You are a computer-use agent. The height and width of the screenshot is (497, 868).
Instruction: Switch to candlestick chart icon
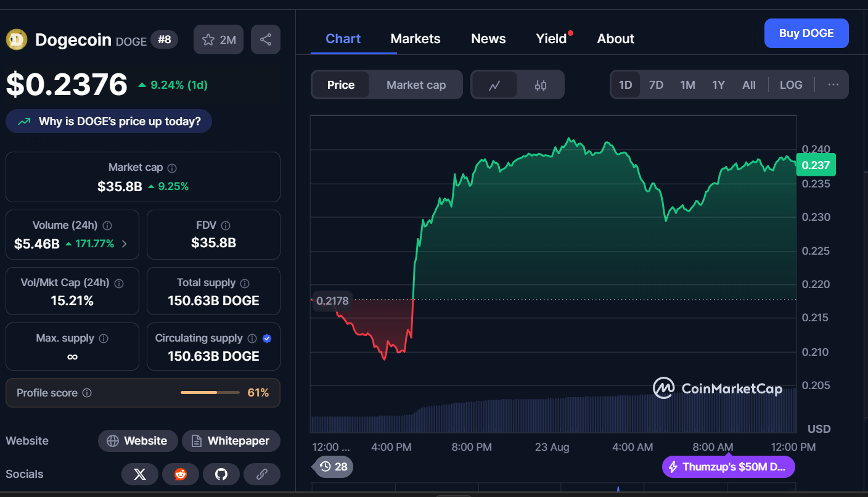click(541, 85)
